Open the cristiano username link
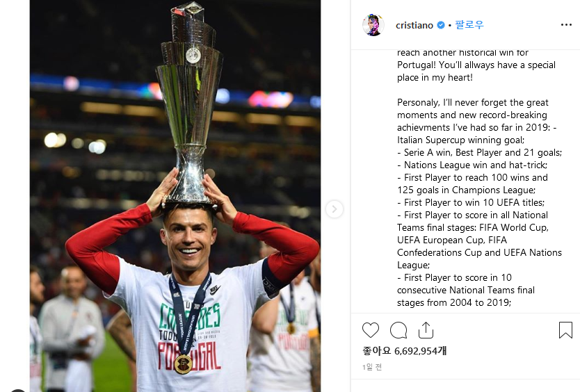580x392 pixels. (414, 25)
